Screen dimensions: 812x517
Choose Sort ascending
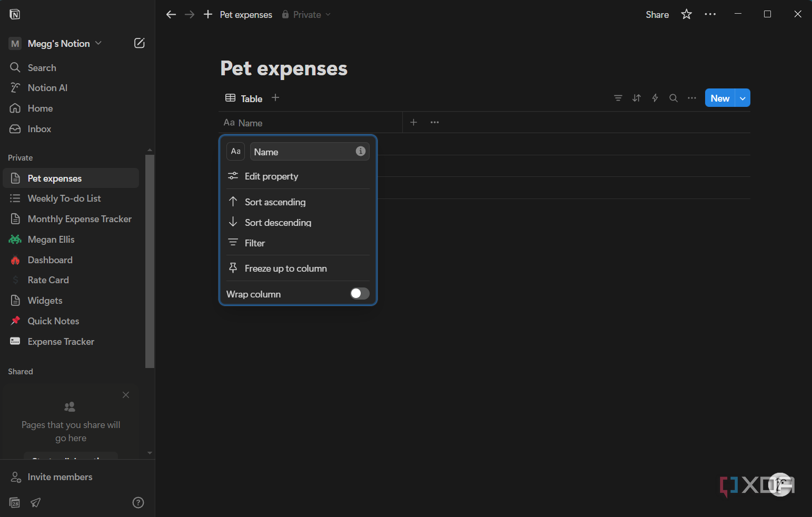click(x=298, y=202)
